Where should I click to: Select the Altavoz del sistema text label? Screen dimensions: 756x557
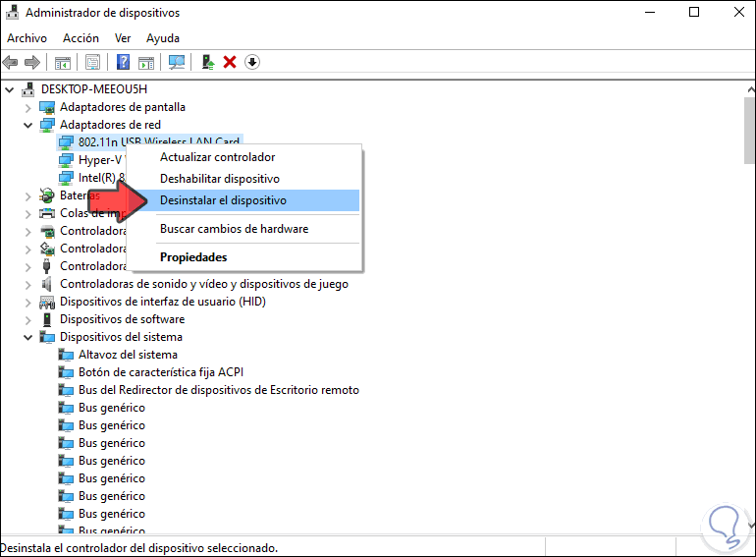[128, 355]
